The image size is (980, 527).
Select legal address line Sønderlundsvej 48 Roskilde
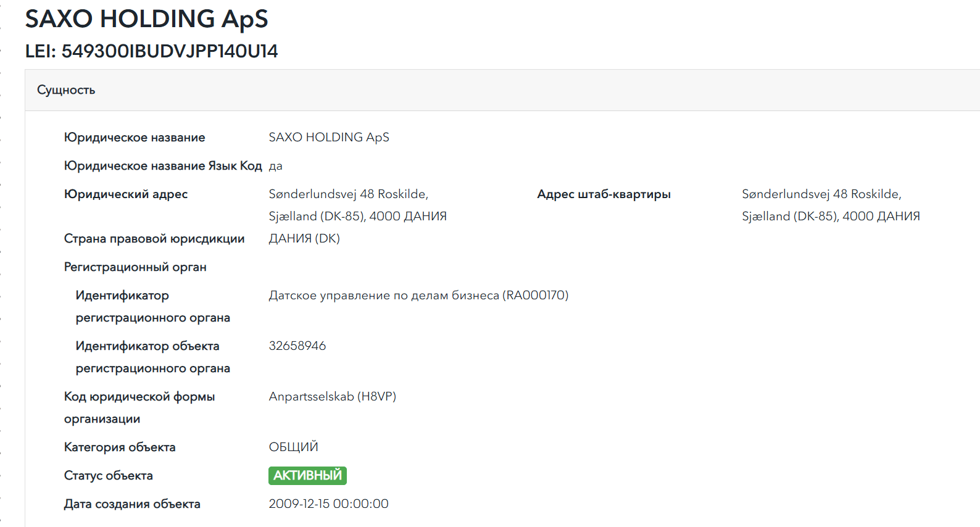click(348, 194)
